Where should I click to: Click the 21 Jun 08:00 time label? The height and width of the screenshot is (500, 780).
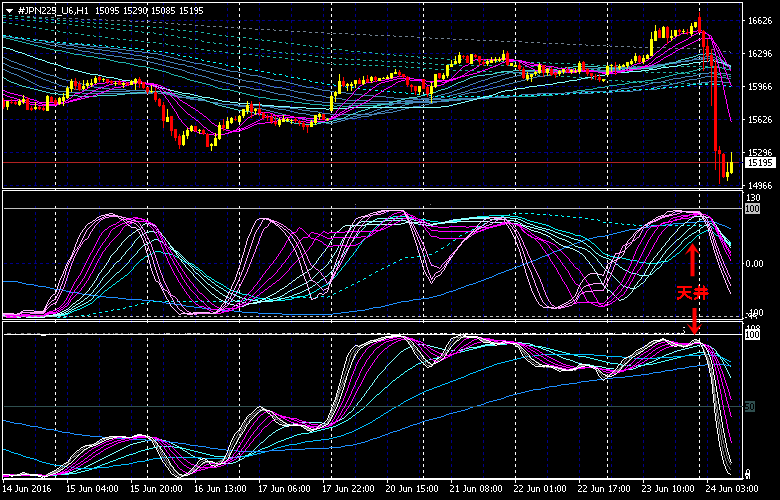coord(476,488)
